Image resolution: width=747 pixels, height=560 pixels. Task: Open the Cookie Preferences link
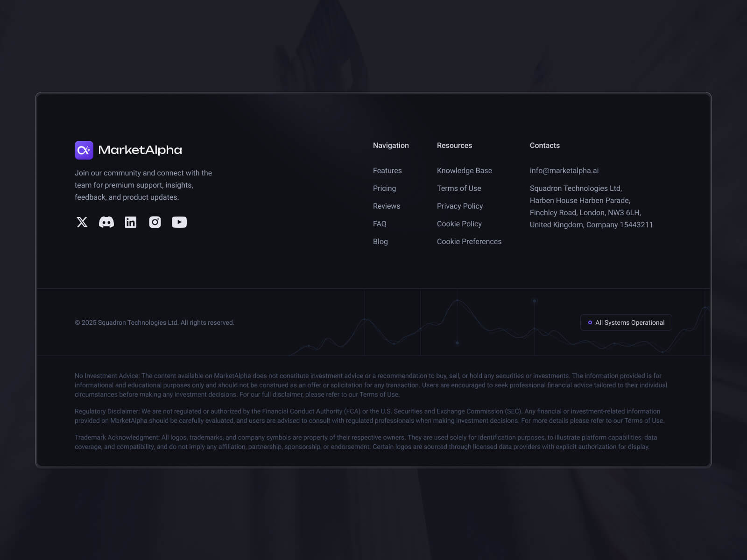pos(469,242)
